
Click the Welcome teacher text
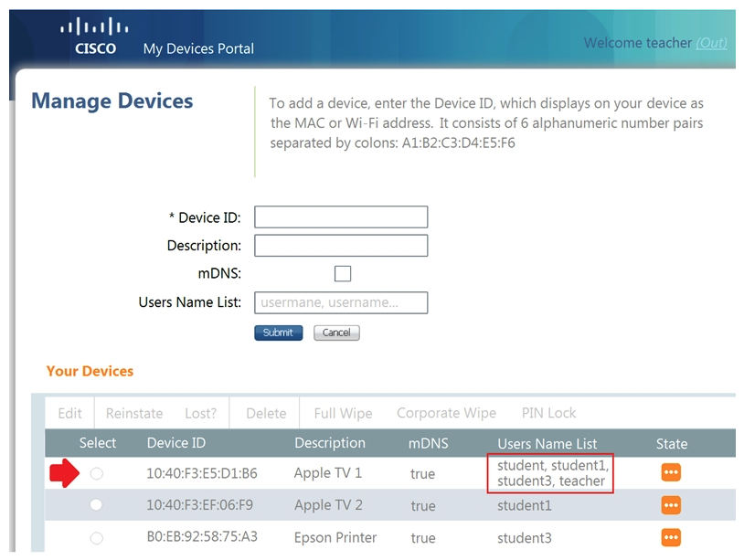[x=638, y=43]
